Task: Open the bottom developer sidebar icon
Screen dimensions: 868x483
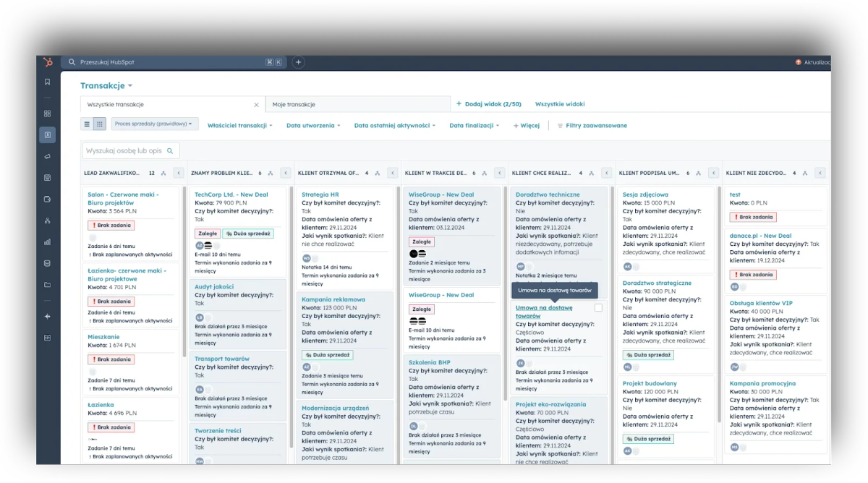Action: click(x=48, y=338)
